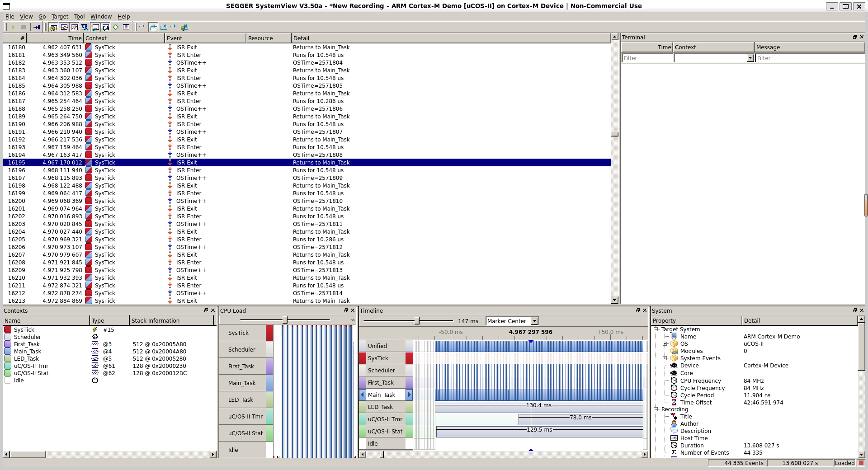The image size is (868, 470).
Task: Toggle the Timeline window toolbar button
Action: coord(64,27)
